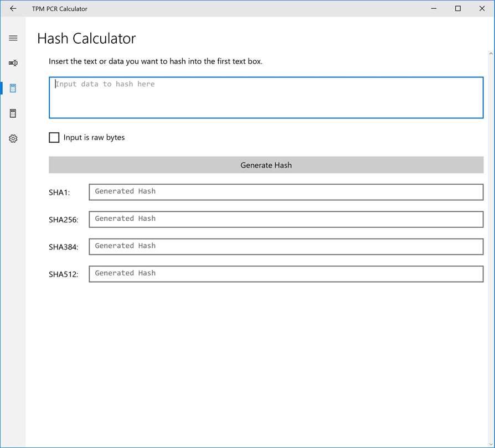
Task: Focus the "Input data to hash here" box
Action: tap(266, 98)
